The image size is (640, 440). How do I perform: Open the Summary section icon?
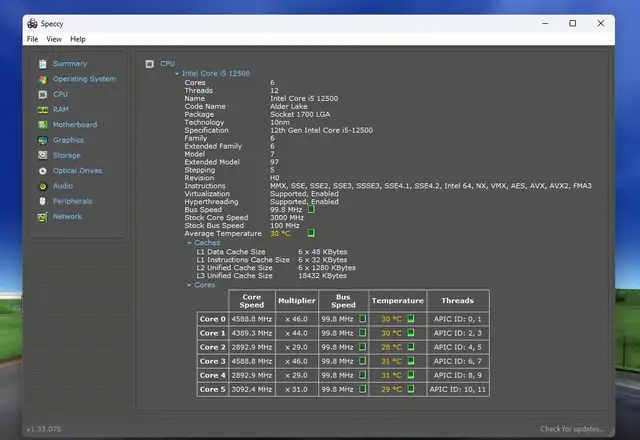point(43,64)
